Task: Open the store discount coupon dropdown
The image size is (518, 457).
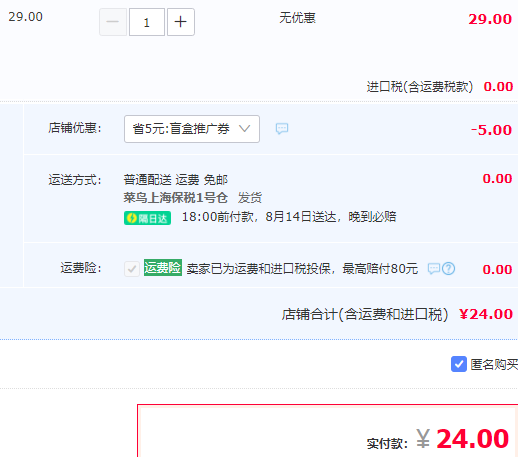Action: coord(192,129)
